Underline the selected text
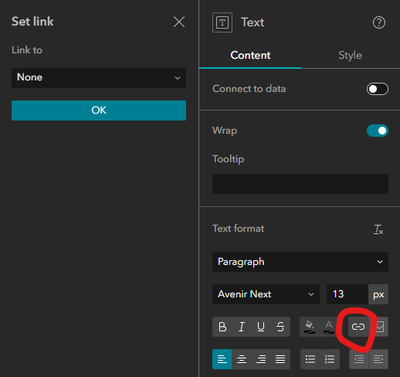400x377 pixels. pyautogui.click(x=261, y=327)
